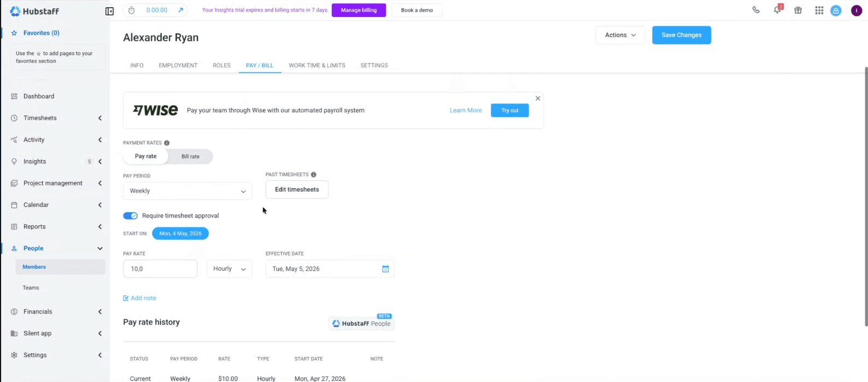
Task: Click the Save Changes button
Action: [x=682, y=35]
